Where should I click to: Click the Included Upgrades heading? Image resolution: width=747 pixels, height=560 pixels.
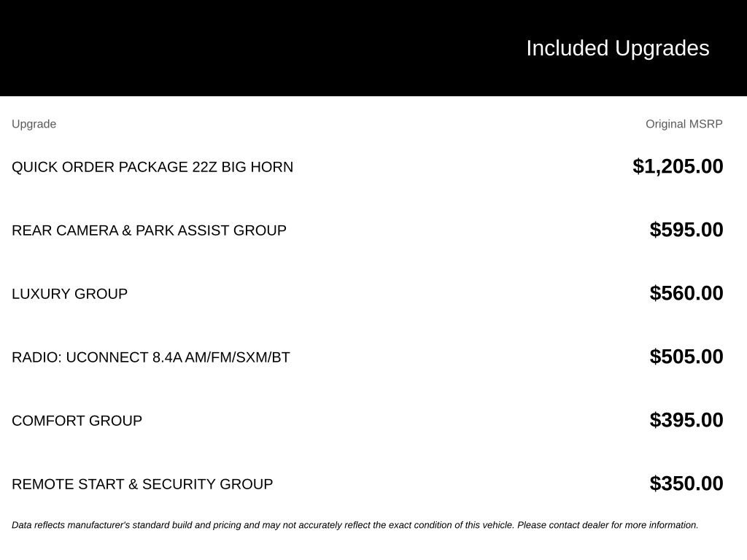point(617,48)
